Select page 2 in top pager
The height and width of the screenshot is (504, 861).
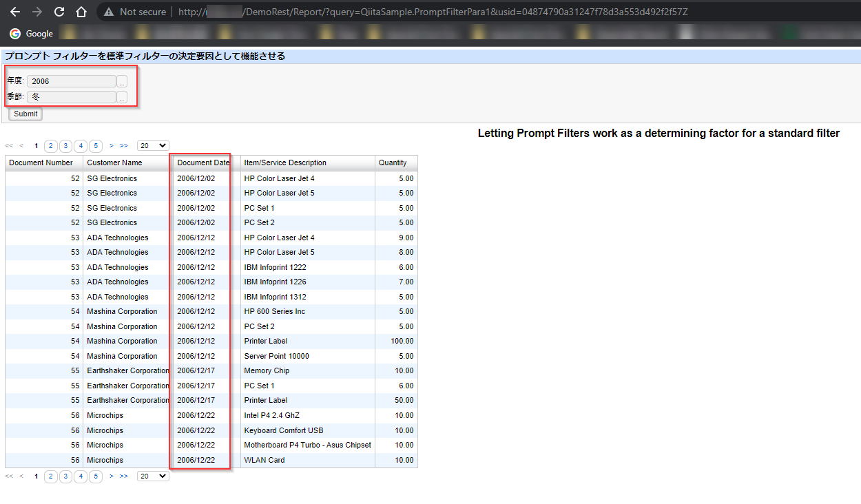point(50,146)
